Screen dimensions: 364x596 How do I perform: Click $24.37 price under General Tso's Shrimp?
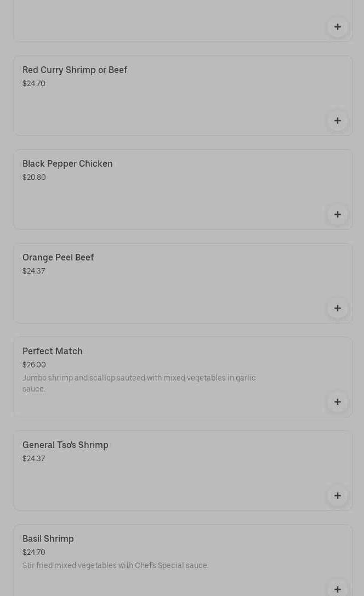tap(33, 458)
